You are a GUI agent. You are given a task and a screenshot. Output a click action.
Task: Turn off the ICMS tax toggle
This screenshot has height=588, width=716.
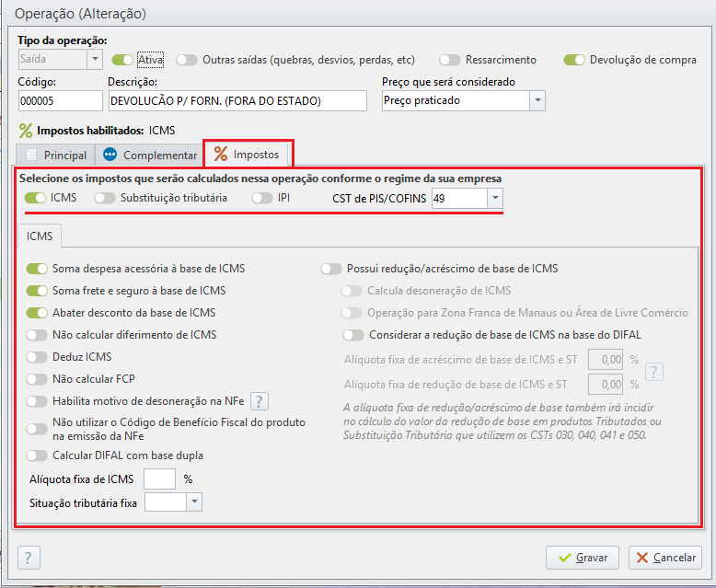tap(35, 198)
